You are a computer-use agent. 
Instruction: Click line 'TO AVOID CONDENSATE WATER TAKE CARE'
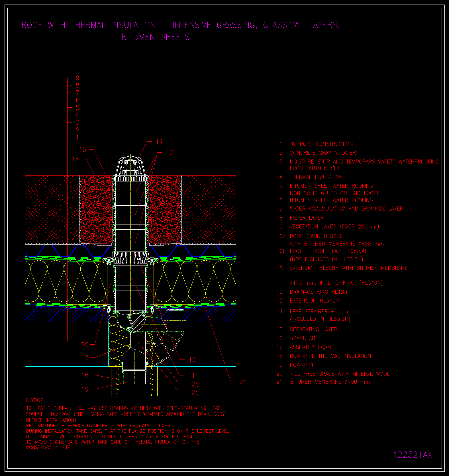coord(113,442)
